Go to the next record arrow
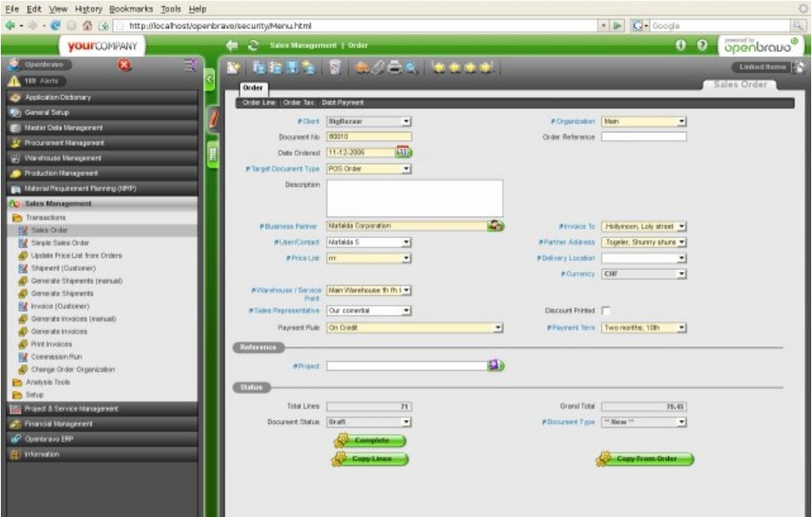This screenshot has width=812, height=517. [x=470, y=68]
